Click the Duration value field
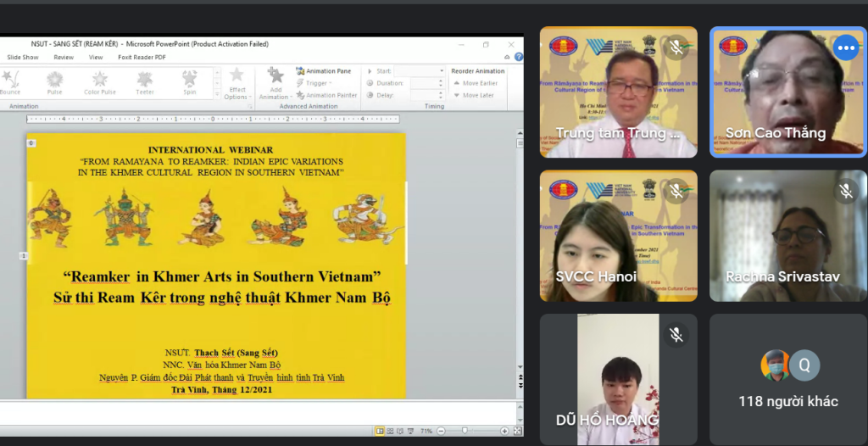 coord(425,83)
